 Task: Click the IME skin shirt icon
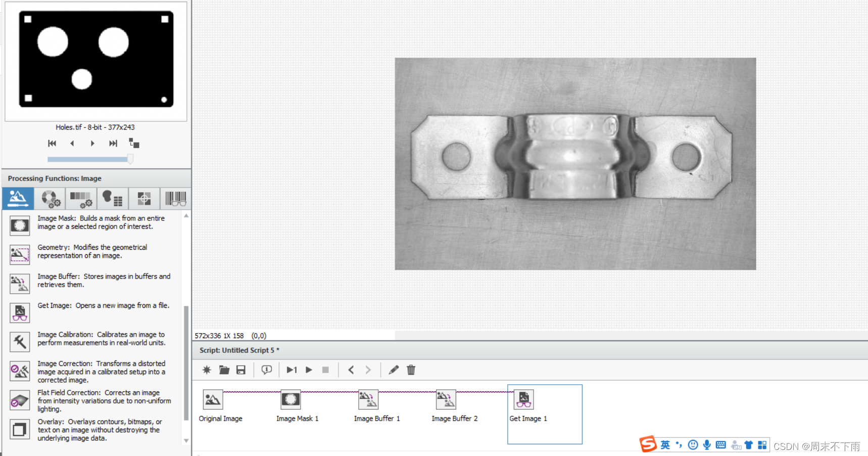[749, 445]
